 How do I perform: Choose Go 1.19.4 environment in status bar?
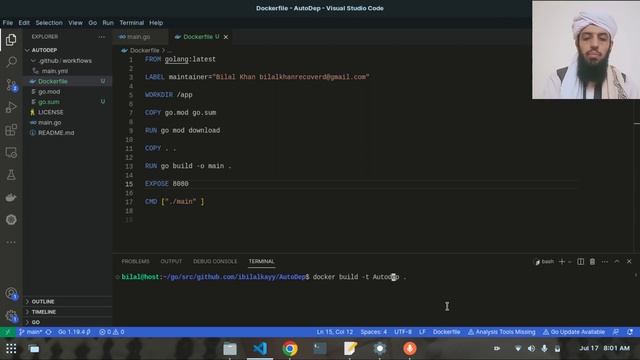pos(74,332)
